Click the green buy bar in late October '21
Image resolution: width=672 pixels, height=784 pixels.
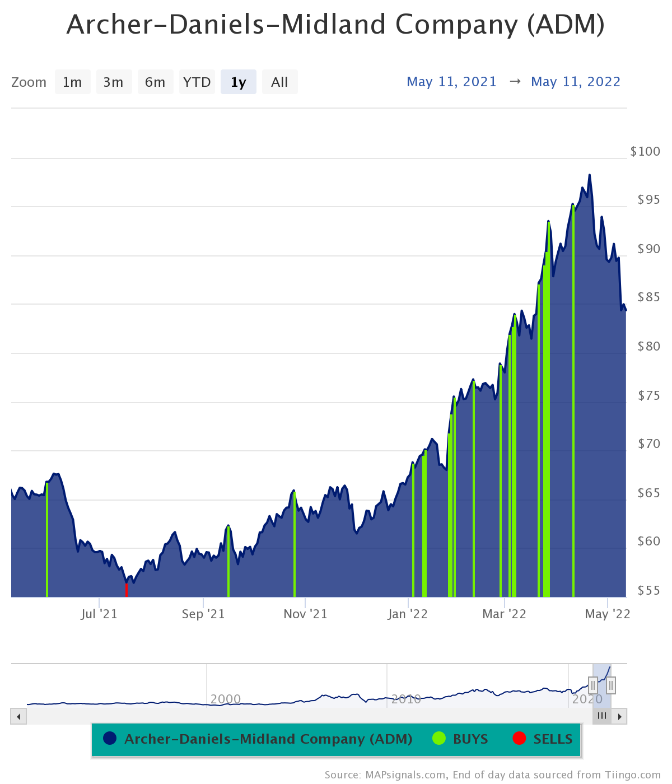click(x=294, y=544)
